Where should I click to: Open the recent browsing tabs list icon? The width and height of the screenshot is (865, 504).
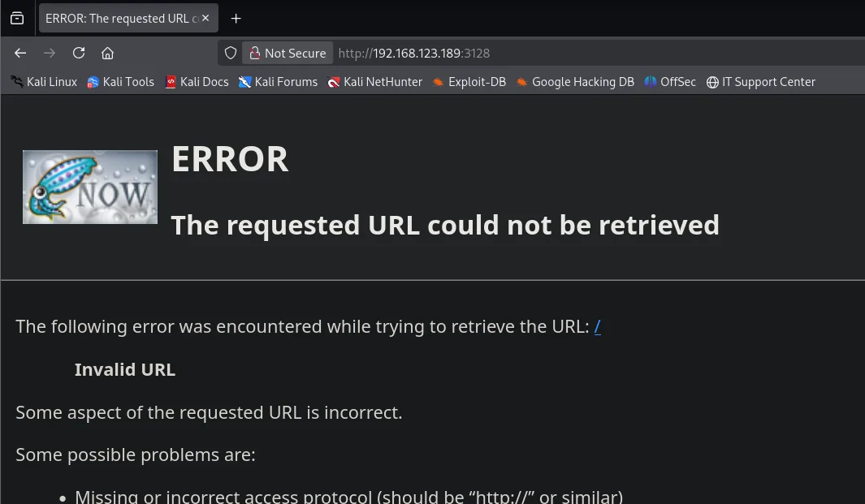(x=17, y=18)
